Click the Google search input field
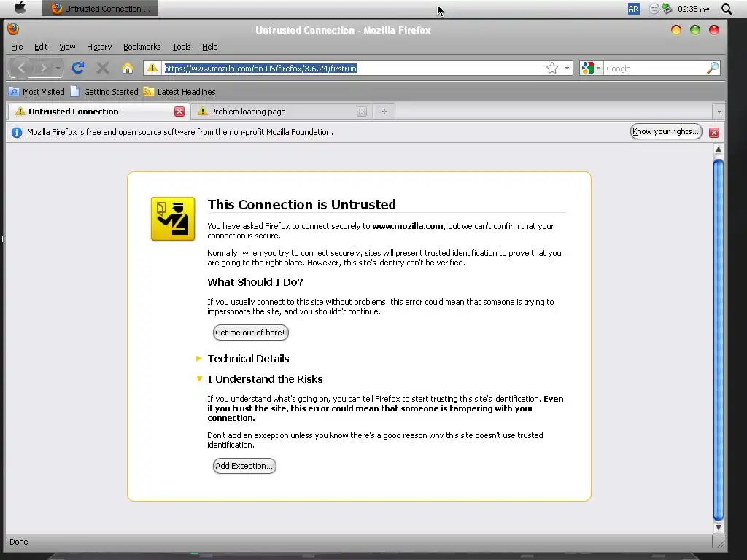The image size is (747, 560). pos(655,68)
